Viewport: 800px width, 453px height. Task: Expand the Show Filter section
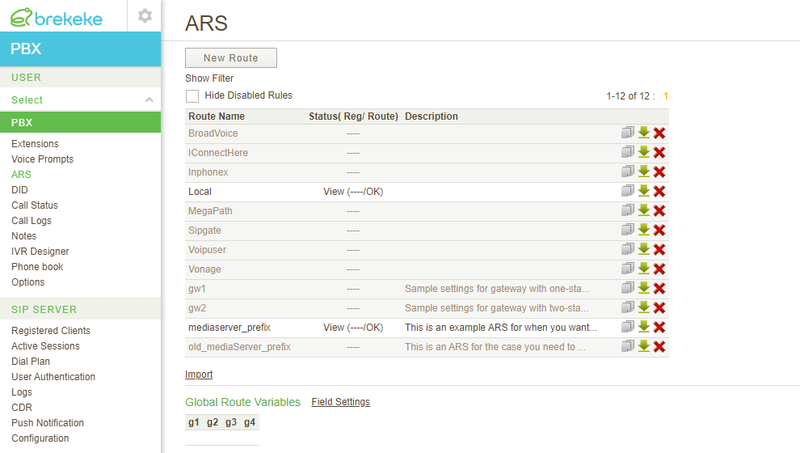209,78
